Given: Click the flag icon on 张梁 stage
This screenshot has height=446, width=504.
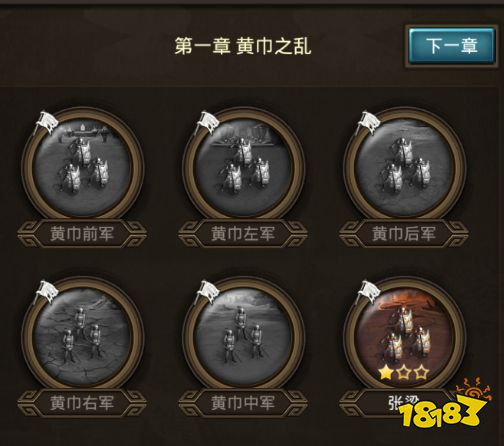Looking at the screenshot, I should [x=368, y=292].
